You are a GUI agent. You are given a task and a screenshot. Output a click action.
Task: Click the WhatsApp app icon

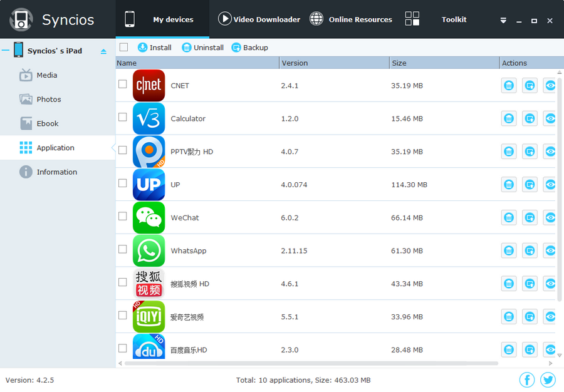tap(149, 251)
